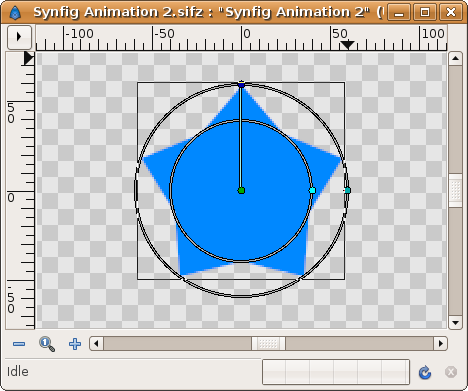Select the blue star tip angle handle
Screen dimensions: 468x391
click(241, 84)
